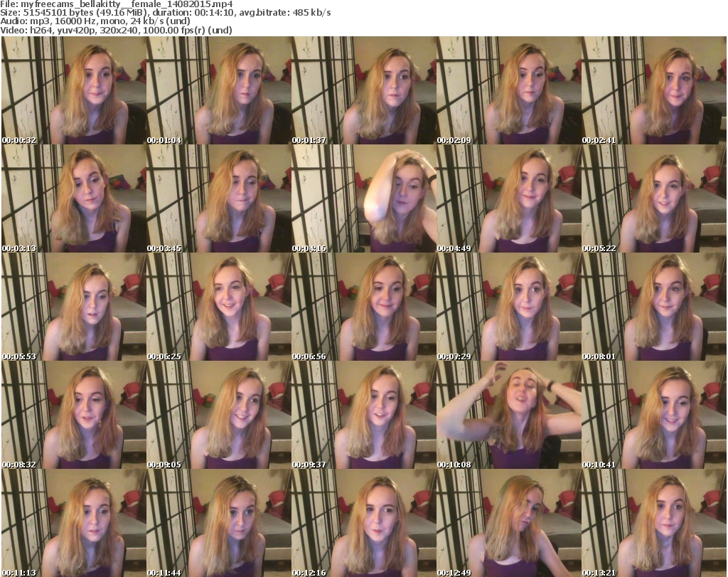View the frame labeled 00:11:13
The width and height of the screenshot is (728, 577).
click(x=74, y=523)
